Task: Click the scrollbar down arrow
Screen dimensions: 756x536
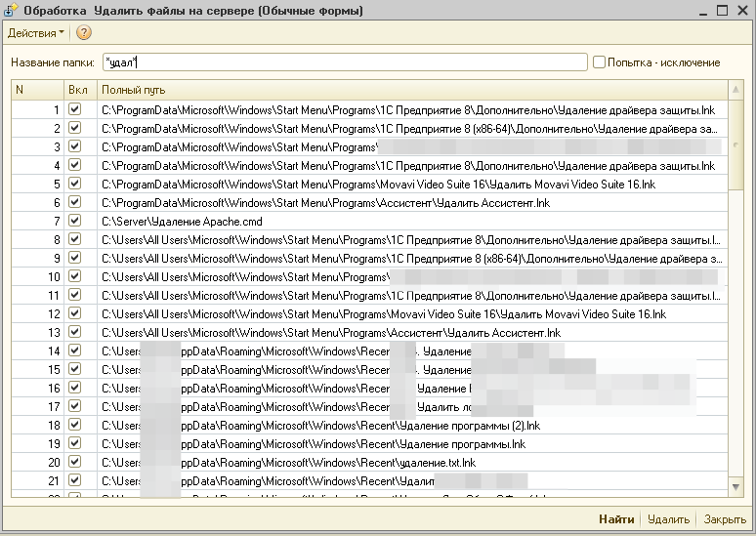Action: (x=735, y=487)
